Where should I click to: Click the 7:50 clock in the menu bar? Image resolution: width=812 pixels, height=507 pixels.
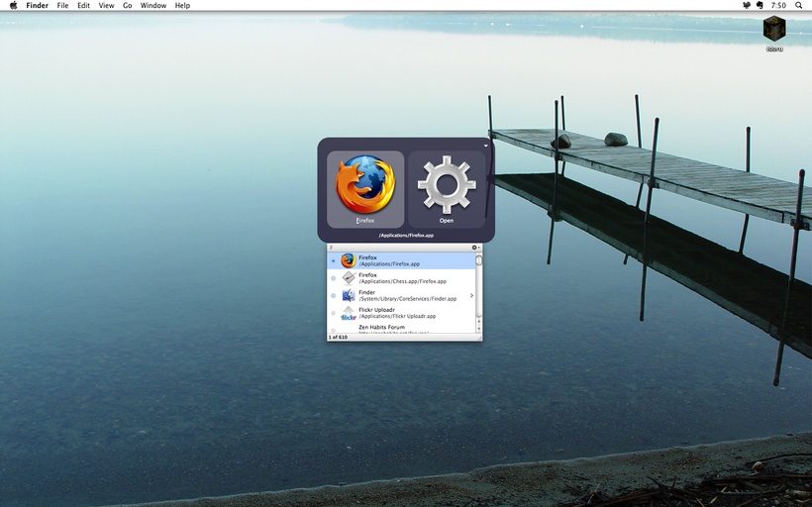coord(778,5)
